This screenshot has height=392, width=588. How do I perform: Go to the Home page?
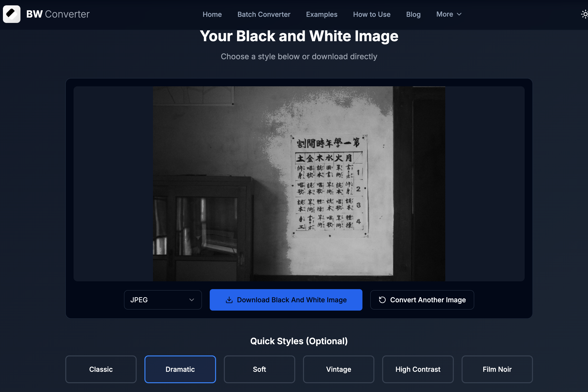pos(212,14)
